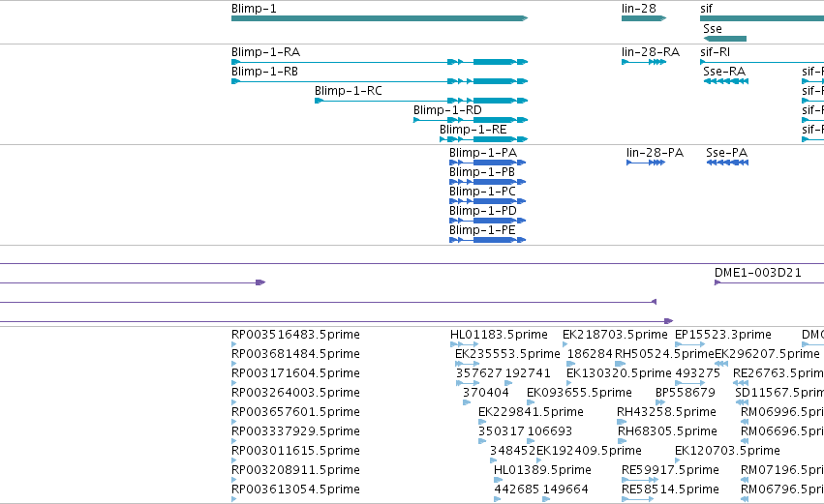The image size is (824, 504).
Task: Select the Blimp-1-RA transcript
Action: click(x=380, y=62)
